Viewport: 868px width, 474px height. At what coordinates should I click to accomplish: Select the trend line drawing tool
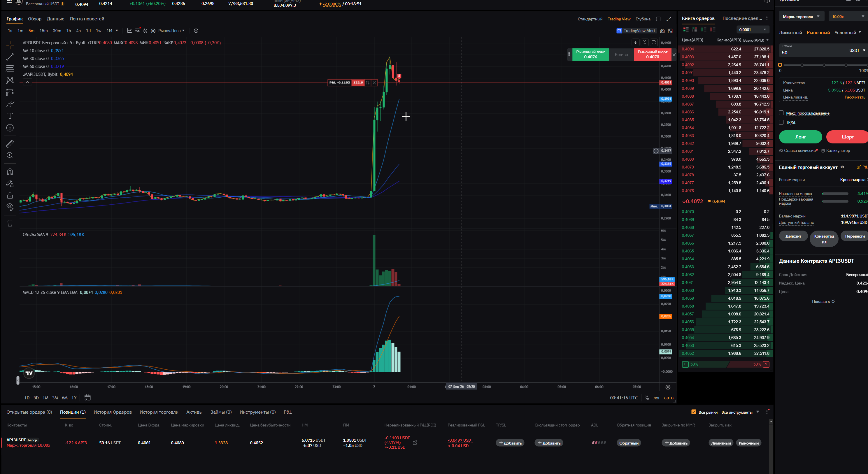click(10, 57)
